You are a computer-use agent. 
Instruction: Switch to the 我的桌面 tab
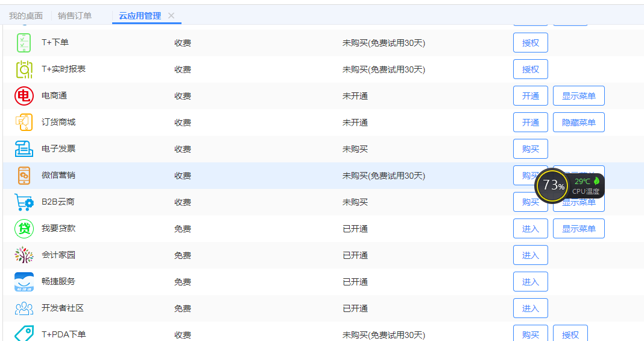[x=26, y=16]
